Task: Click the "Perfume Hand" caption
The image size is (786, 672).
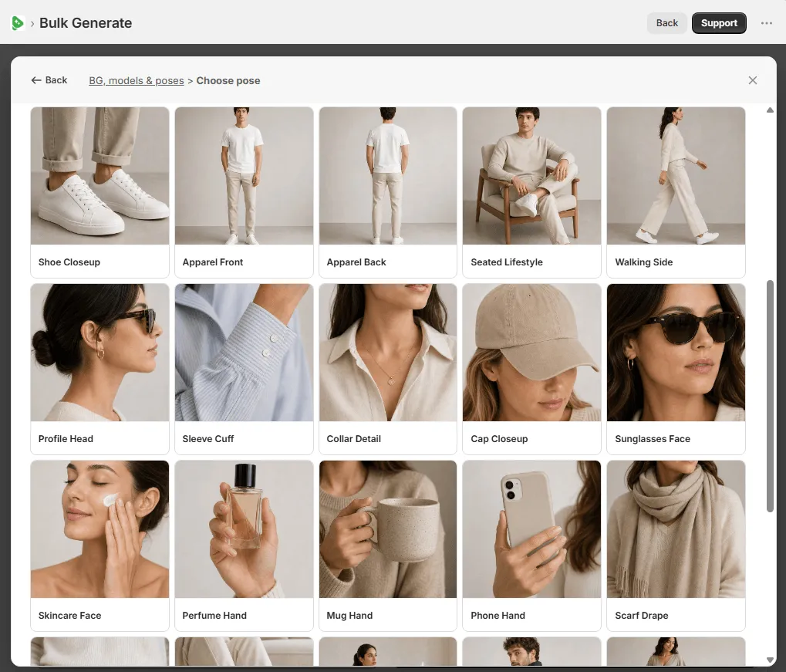Action: 214,615
